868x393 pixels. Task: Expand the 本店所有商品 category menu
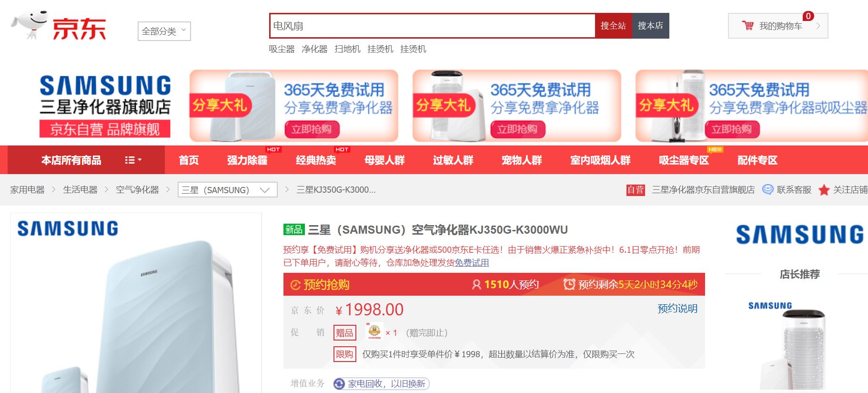click(86, 160)
